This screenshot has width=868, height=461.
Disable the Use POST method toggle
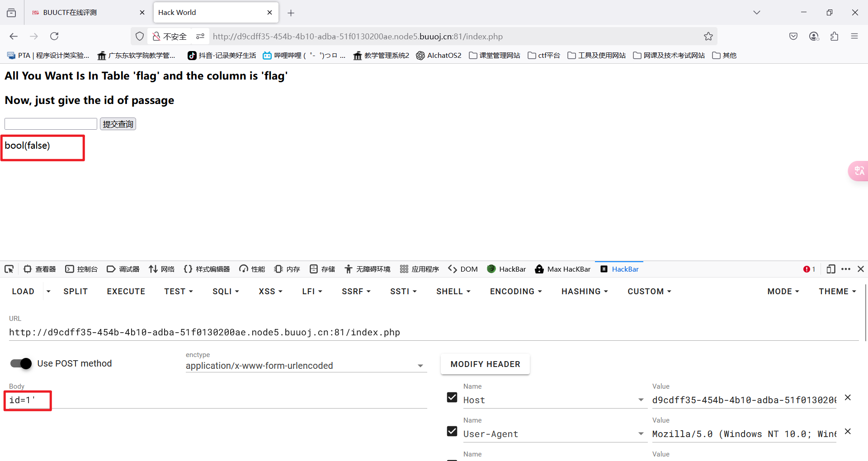[20, 363]
